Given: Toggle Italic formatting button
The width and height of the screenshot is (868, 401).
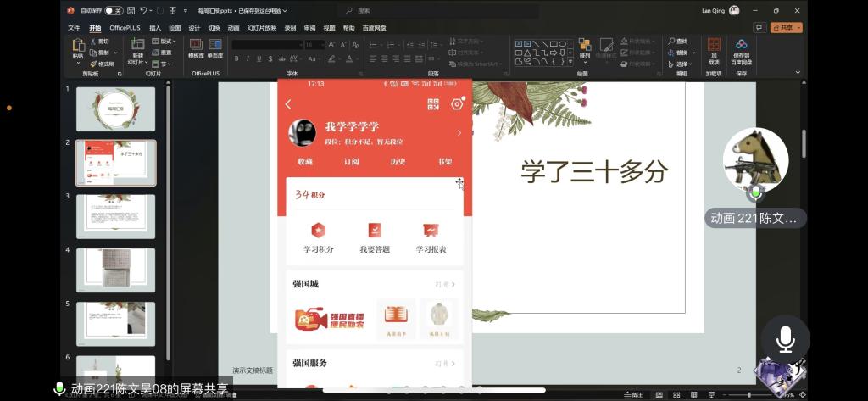Looking at the screenshot, I should pyautogui.click(x=248, y=58).
